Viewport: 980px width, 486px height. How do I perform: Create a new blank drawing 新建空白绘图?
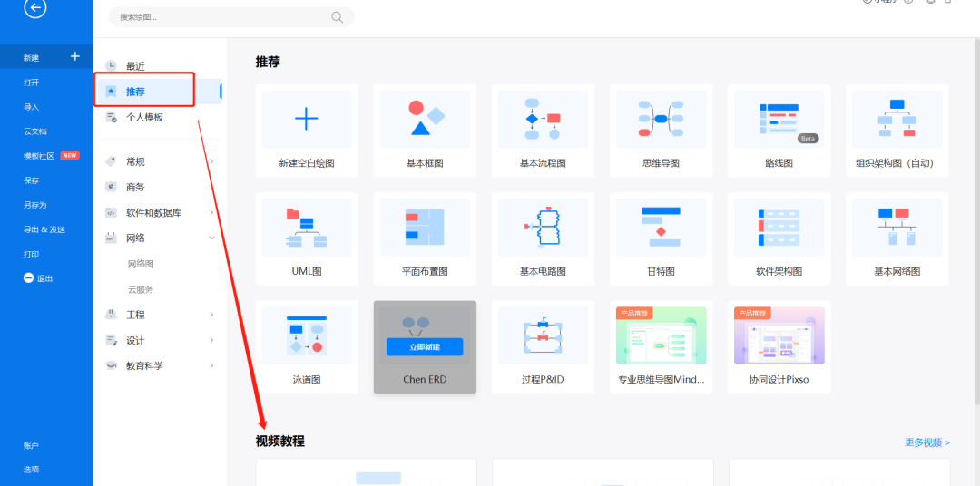307,131
